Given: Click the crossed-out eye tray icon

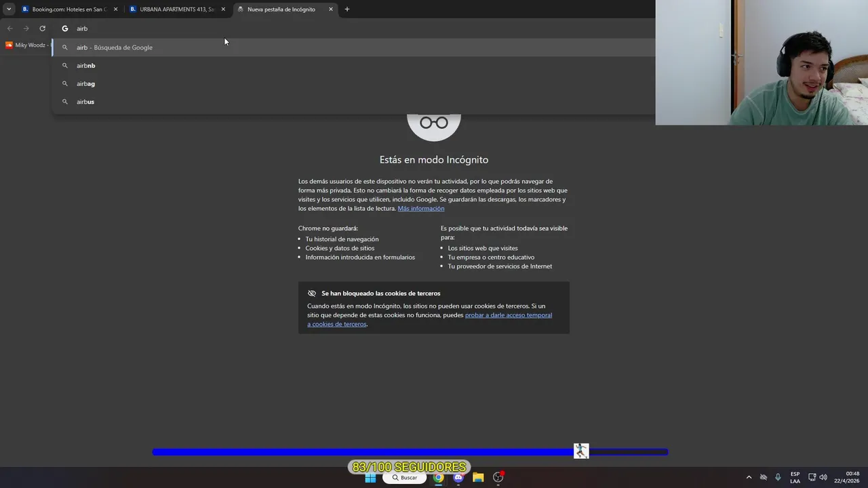Looking at the screenshot, I should pos(764,478).
